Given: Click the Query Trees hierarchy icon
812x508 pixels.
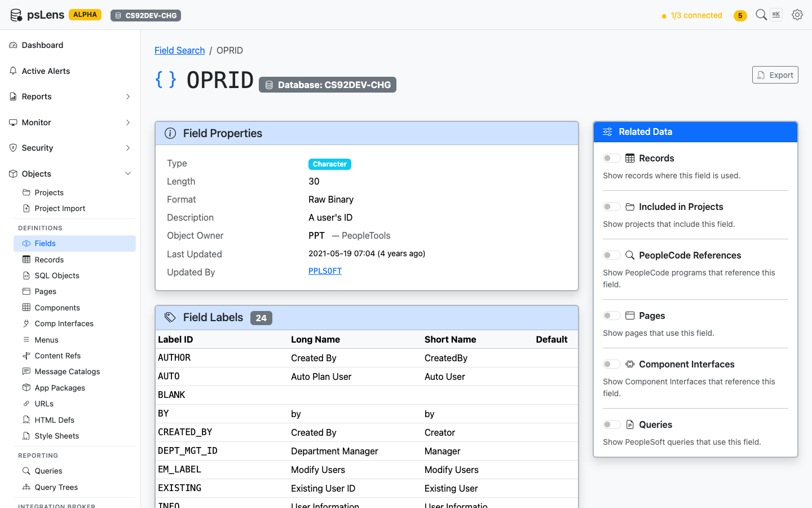Looking at the screenshot, I should [x=27, y=487].
